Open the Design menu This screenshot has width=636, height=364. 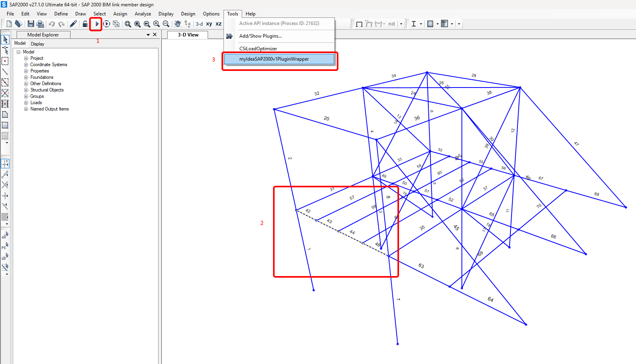188,14
